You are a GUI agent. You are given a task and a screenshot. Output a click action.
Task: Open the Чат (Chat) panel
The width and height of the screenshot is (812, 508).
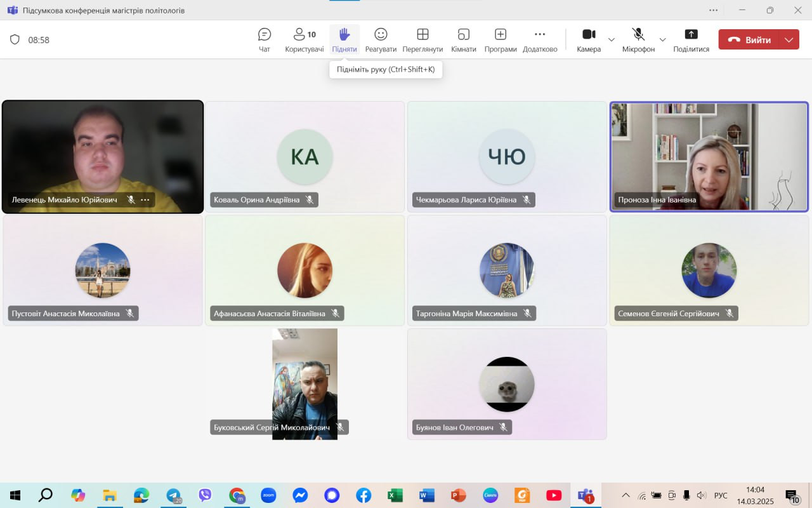[x=265, y=40]
